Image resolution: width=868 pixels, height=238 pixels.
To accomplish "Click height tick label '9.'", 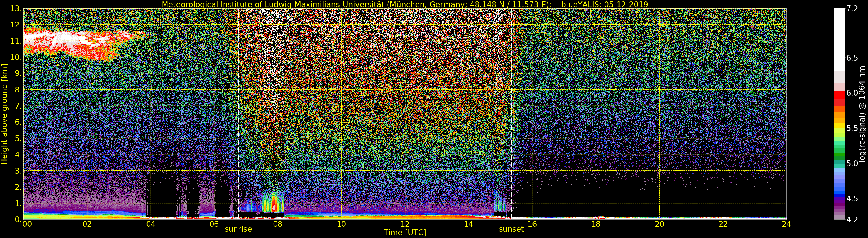I will pyautogui.click(x=18, y=73).
